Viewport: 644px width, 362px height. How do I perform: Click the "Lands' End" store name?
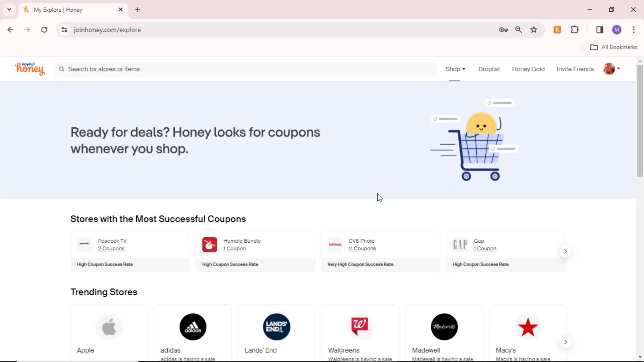261,350
